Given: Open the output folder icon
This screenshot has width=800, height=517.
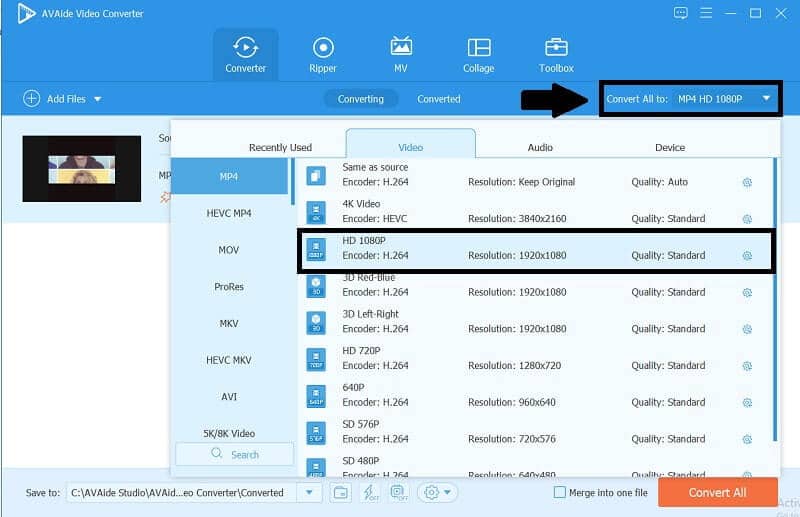Looking at the screenshot, I should tap(340, 493).
